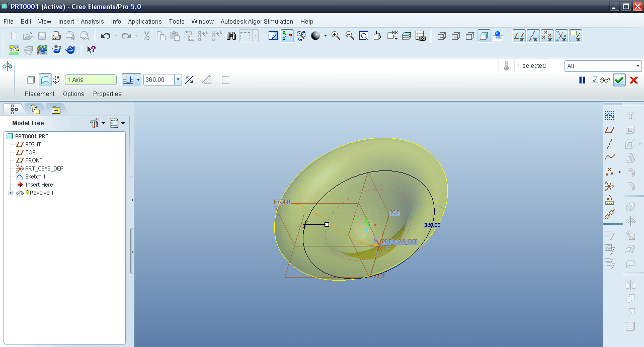
Task: Click the Datum Plane tool in right toolbar
Action: tap(609, 130)
